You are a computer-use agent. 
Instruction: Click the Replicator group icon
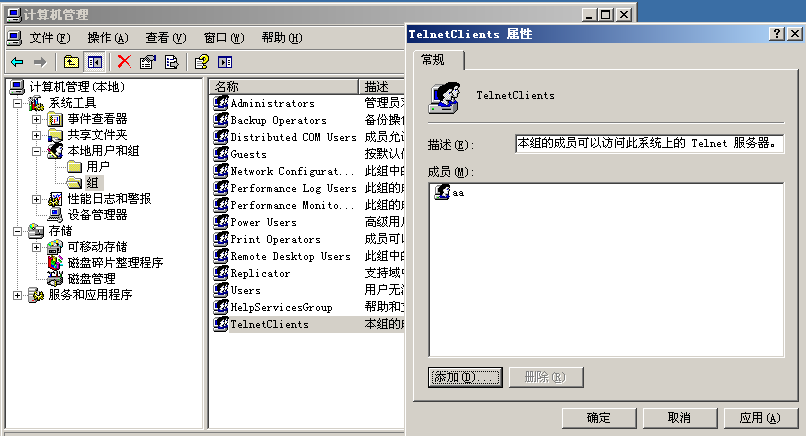coord(221,273)
